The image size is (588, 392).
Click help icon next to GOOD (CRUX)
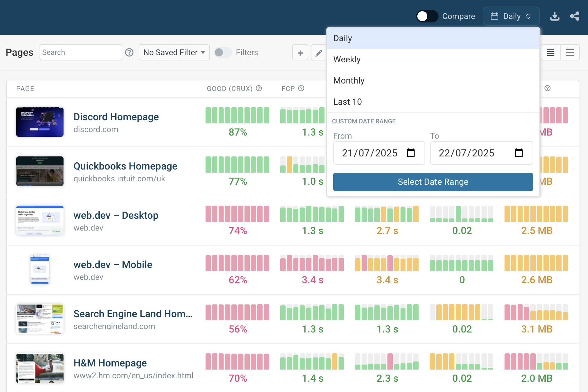pyautogui.click(x=259, y=88)
